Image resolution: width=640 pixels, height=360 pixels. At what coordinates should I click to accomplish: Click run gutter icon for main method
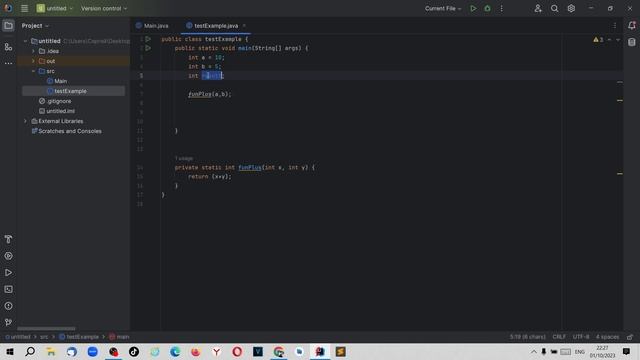point(148,48)
